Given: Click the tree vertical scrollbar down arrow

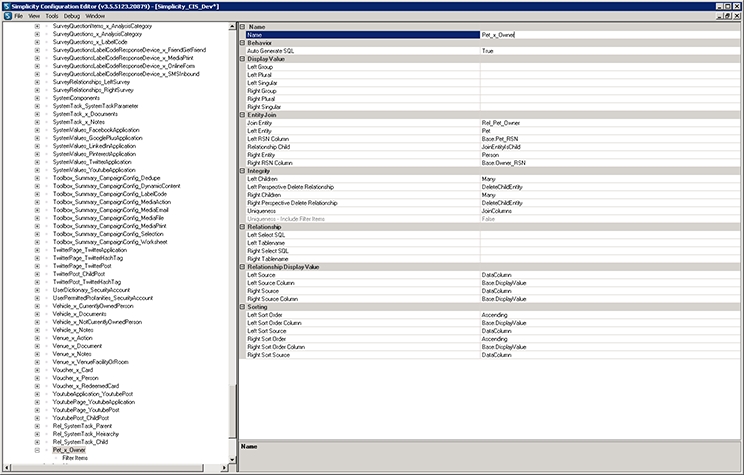Looking at the screenshot, I should tap(232, 459).
